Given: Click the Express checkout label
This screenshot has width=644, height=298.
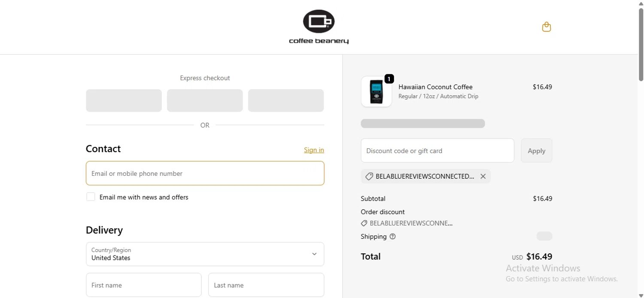Looking at the screenshot, I should click(205, 78).
